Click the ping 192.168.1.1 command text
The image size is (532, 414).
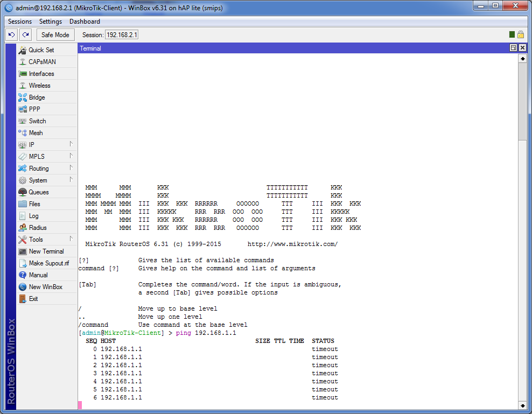(206, 333)
